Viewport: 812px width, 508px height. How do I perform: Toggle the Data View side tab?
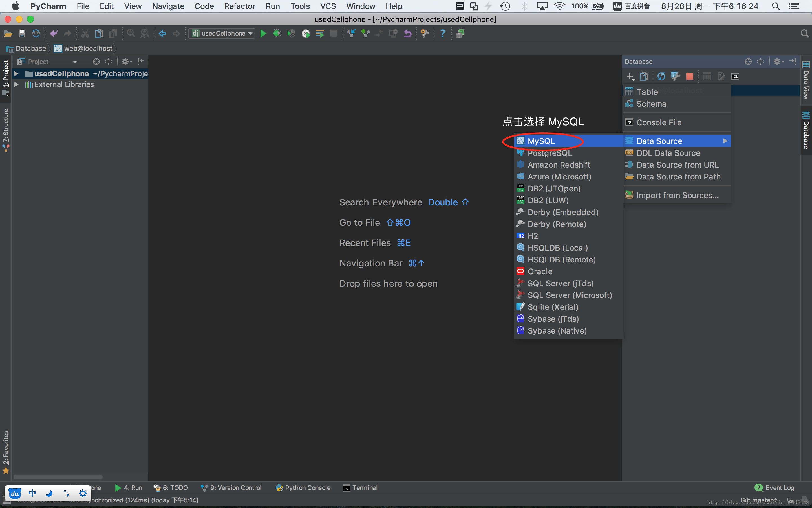(x=806, y=81)
